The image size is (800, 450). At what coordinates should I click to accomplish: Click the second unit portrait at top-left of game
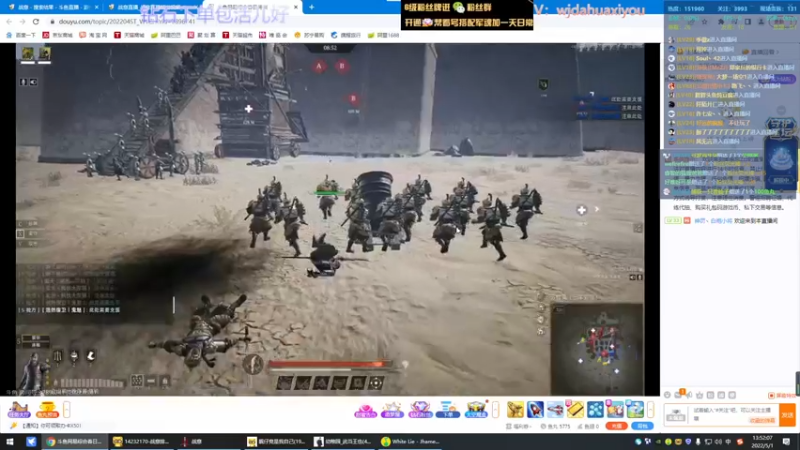44,53
